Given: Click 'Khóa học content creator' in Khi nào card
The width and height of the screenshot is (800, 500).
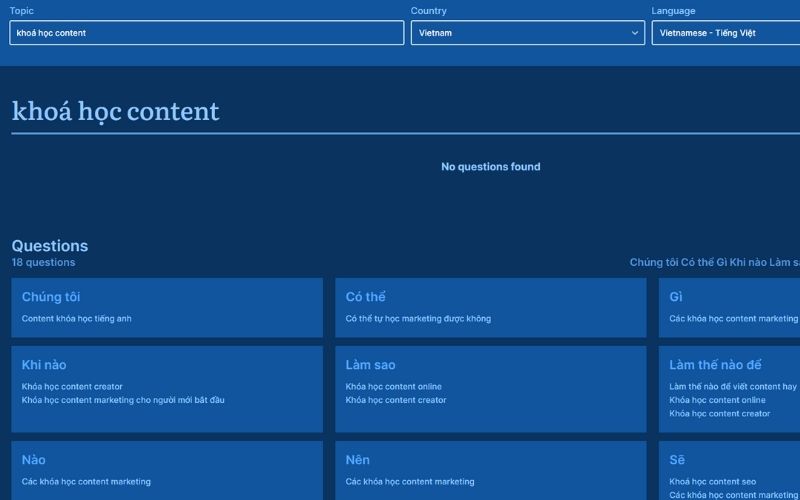Looking at the screenshot, I should (72, 386).
